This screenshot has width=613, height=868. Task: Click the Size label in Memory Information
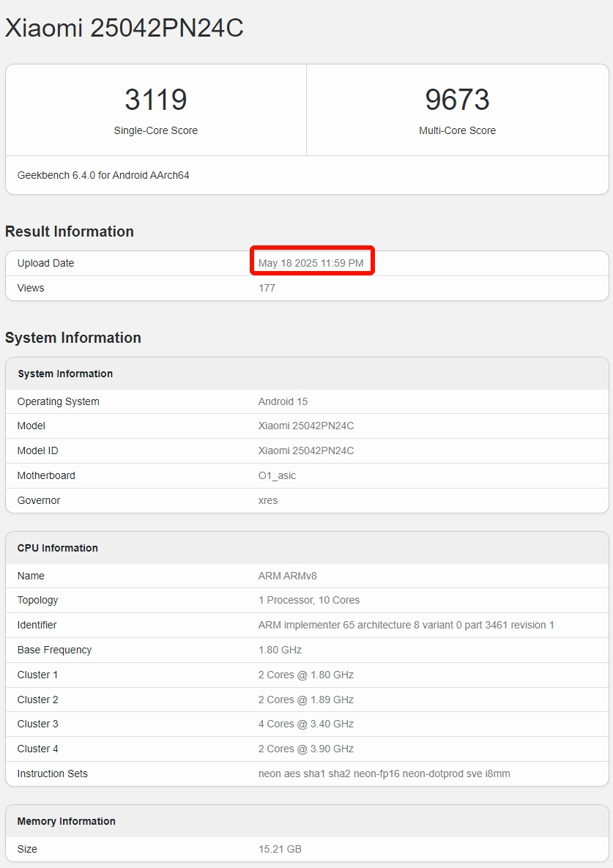pyautogui.click(x=27, y=849)
